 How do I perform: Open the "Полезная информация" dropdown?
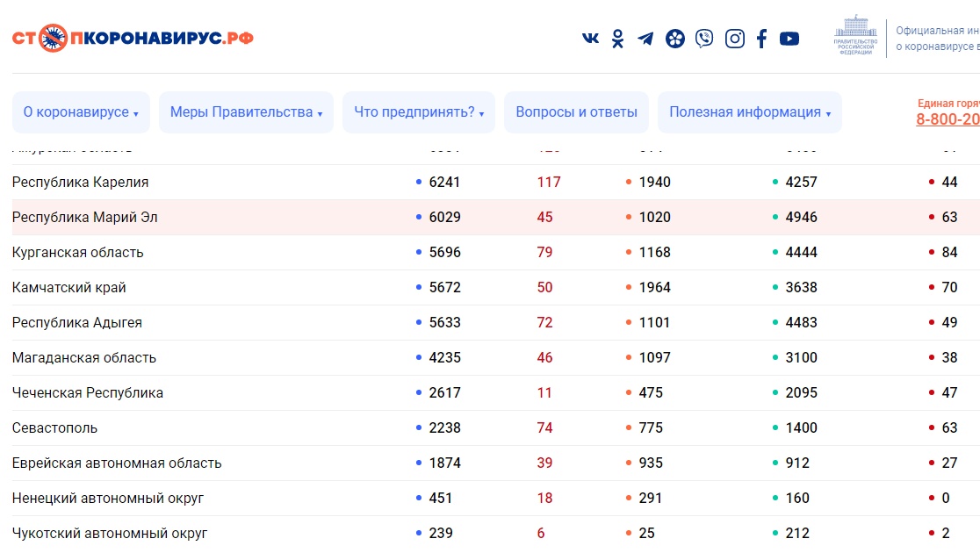pos(749,112)
